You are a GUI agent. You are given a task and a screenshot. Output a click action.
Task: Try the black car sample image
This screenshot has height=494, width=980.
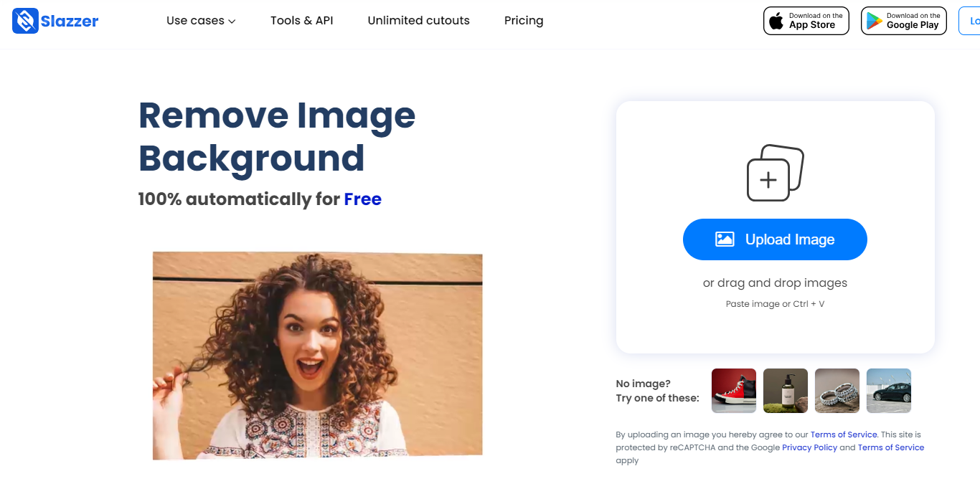click(889, 391)
